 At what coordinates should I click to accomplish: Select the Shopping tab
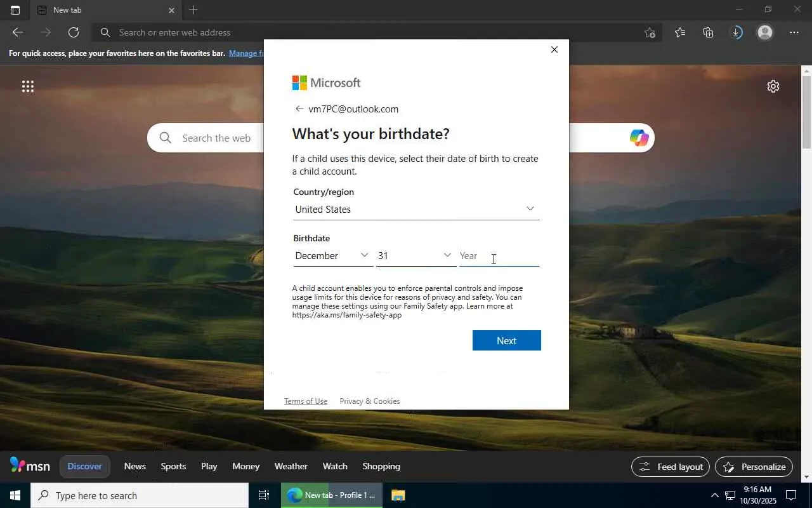[381, 466]
